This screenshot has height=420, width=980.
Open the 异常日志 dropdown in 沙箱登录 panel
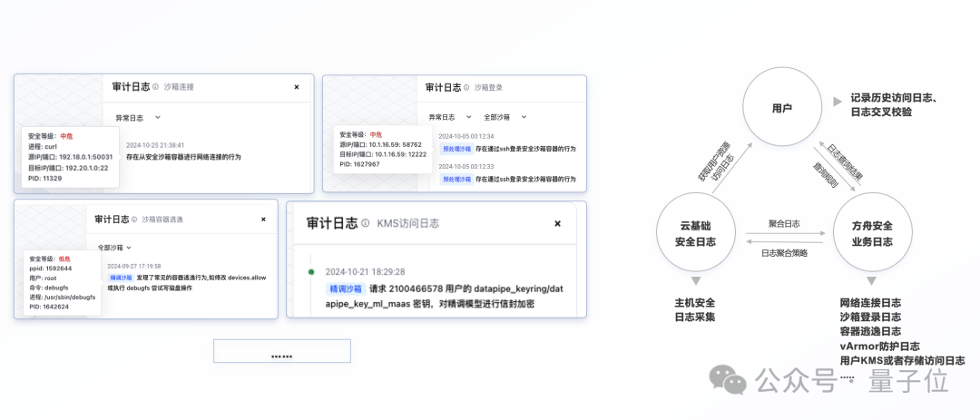coord(450,117)
